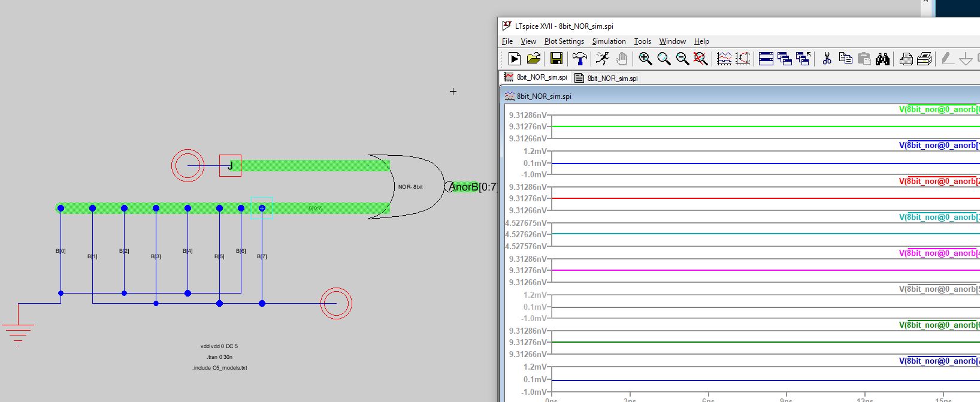Click the Zoom In magnifier icon

pyautogui.click(x=645, y=59)
